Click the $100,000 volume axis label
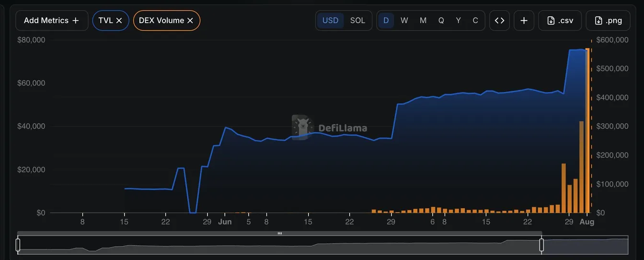This screenshot has height=260, width=644. point(612,184)
